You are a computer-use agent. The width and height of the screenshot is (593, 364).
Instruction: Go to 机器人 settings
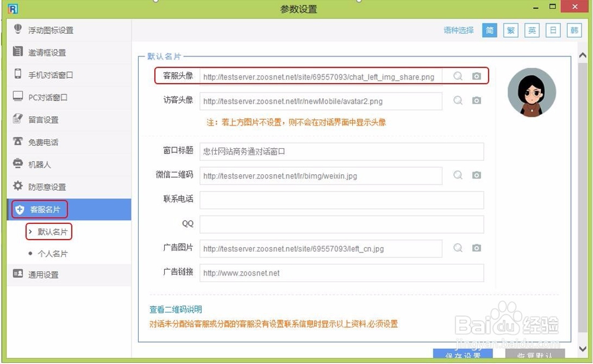[x=69, y=164]
